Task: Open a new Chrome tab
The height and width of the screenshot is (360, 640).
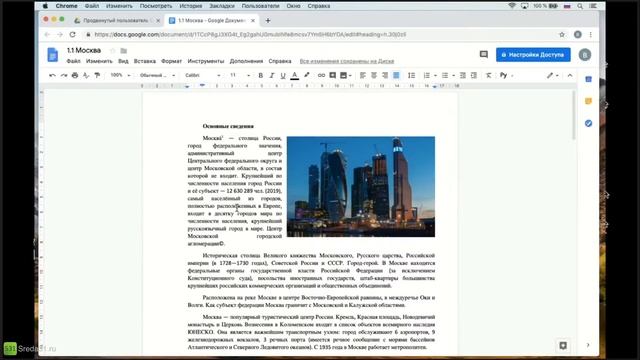Action: click(268, 20)
